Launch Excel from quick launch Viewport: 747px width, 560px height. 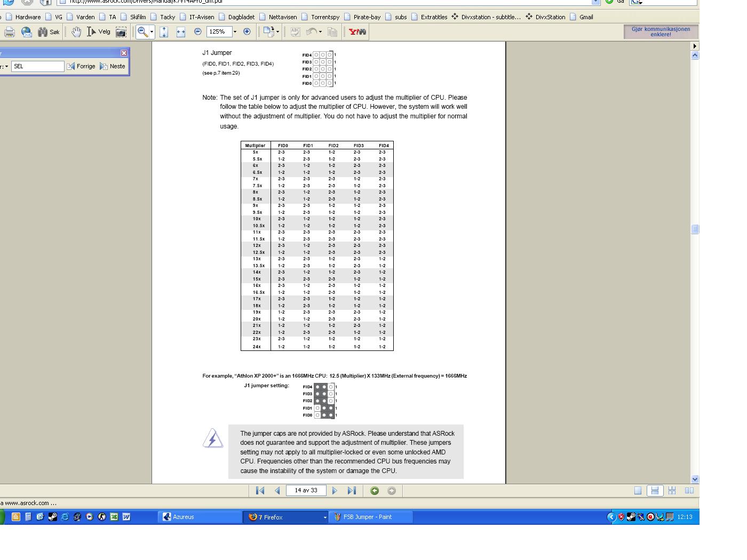114,517
